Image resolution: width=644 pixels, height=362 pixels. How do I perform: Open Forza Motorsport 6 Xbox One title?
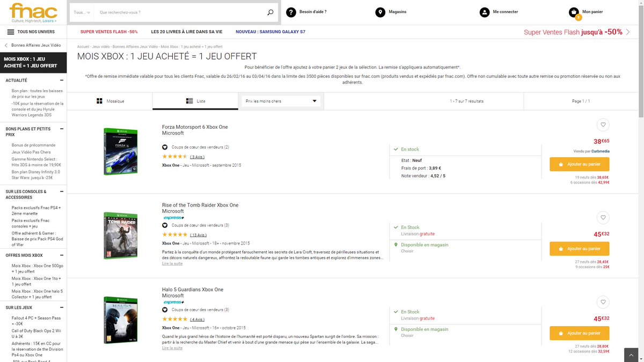[195, 127]
